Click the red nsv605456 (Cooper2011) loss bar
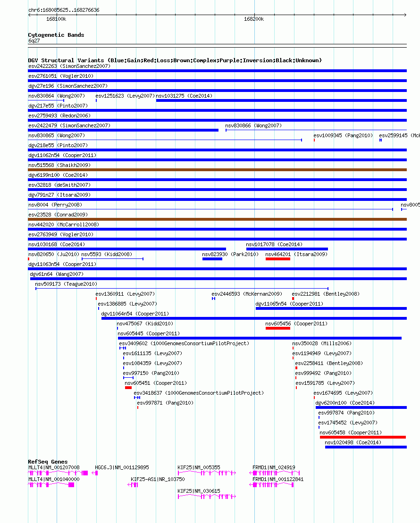This screenshot has width=420, height=523. coord(278,328)
